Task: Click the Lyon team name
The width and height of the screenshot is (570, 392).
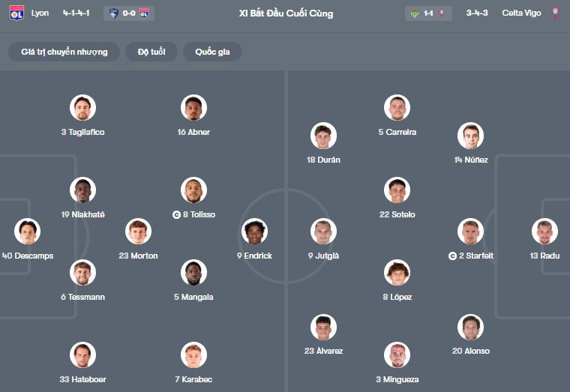Action: coord(40,13)
